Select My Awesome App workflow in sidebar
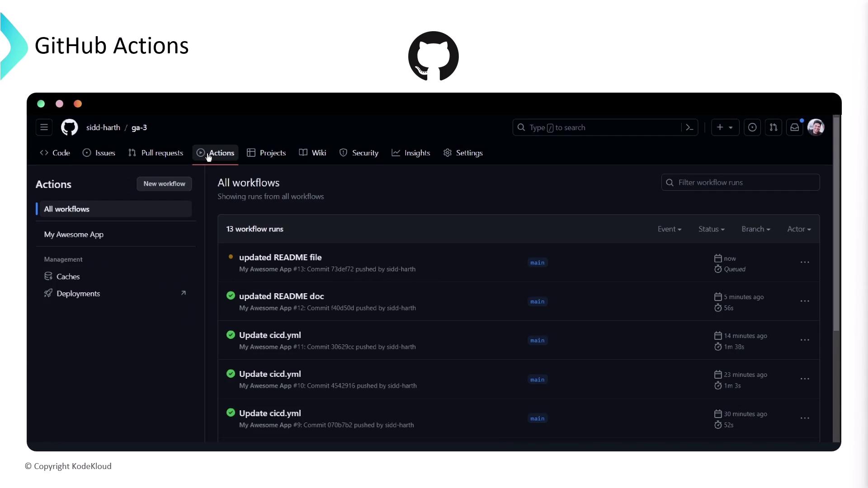Image resolution: width=868 pixels, height=488 pixels. [74, 235]
